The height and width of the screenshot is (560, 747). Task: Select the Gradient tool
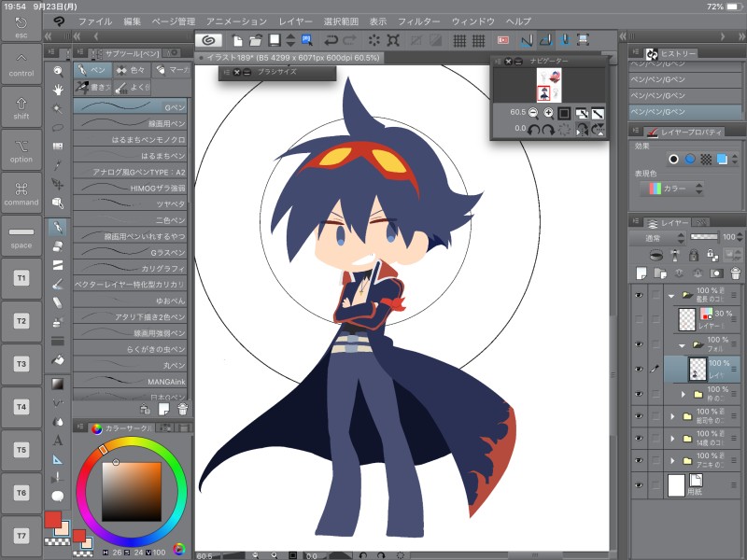click(58, 384)
